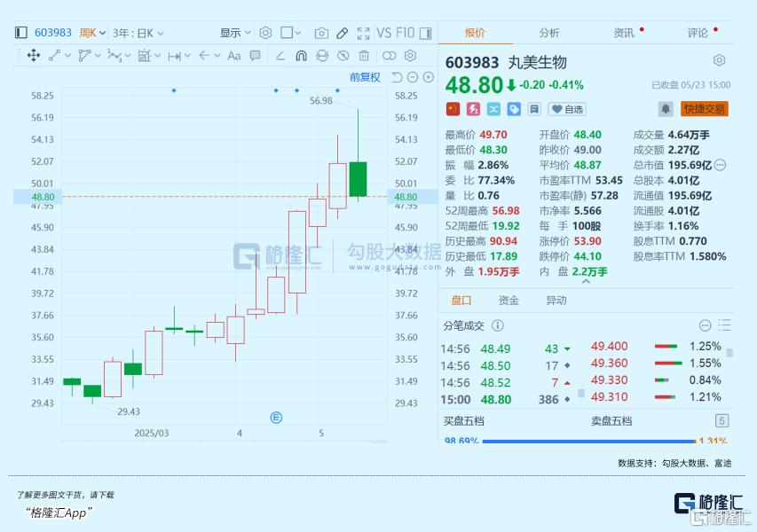Click the pink lightning margin icon

pos(473,109)
